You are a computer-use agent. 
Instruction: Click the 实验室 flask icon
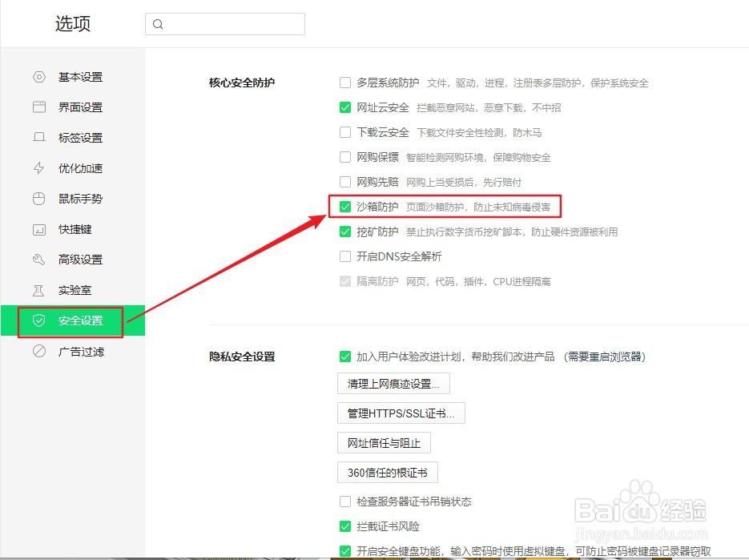pos(38,290)
